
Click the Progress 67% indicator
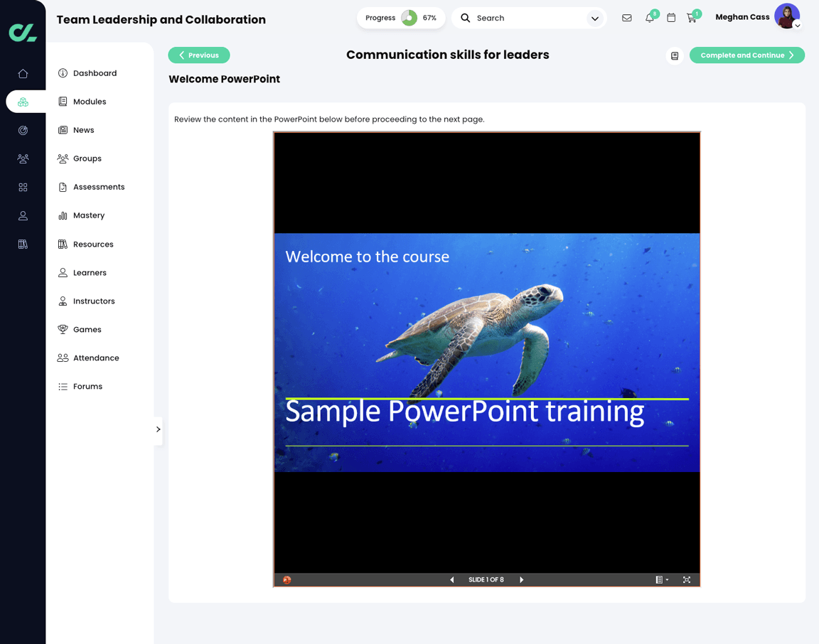click(x=401, y=17)
